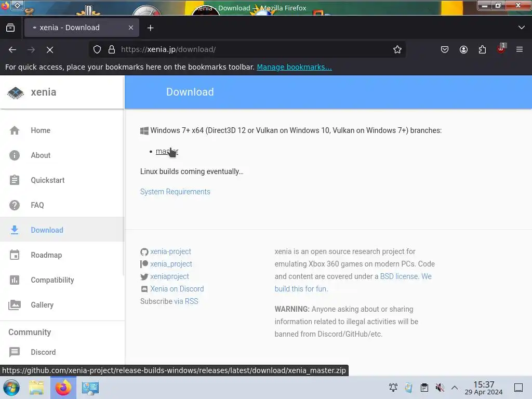Open the Compatibility chart icon
This screenshot has width=532, height=399.
(x=14, y=280)
